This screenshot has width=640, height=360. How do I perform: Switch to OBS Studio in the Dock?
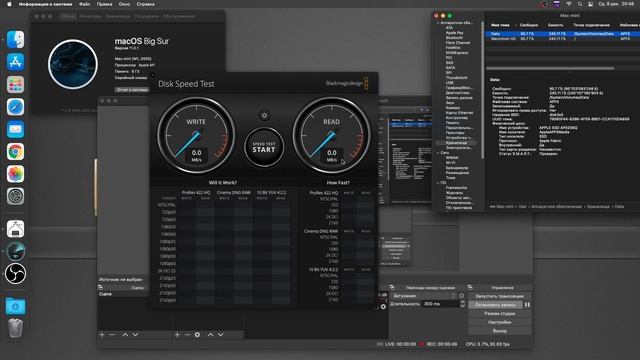point(16,273)
